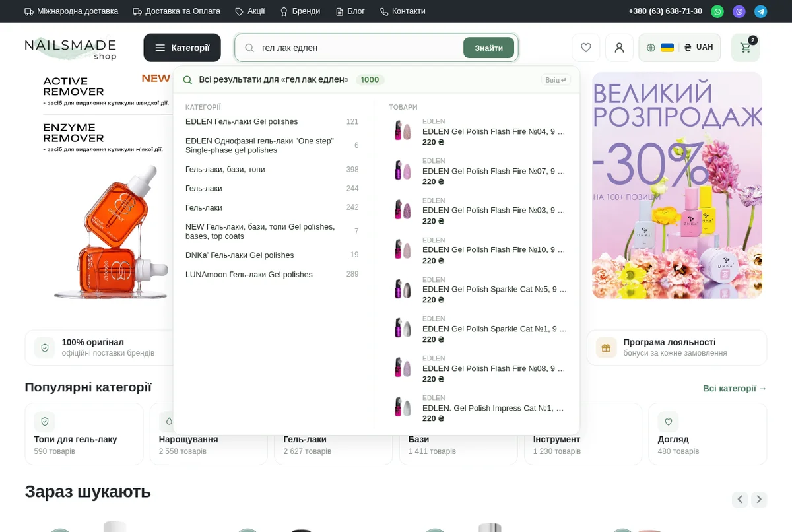This screenshot has height=532, width=792.
Task: Open Нарощування category card
Action: pos(209,434)
